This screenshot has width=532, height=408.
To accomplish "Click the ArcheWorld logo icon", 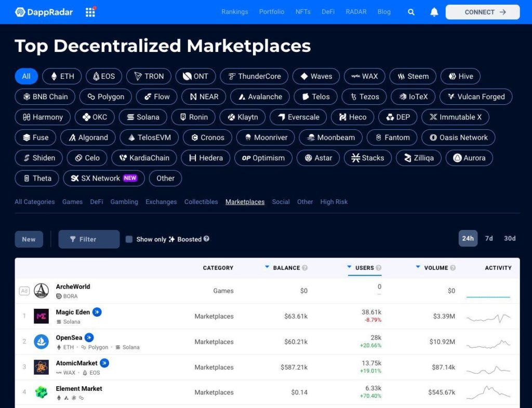I will point(42,291).
